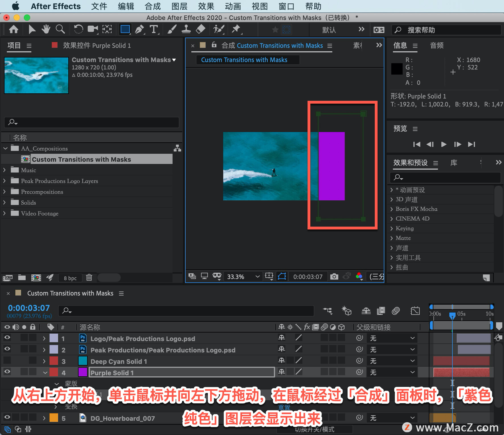The height and width of the screenshot is (435, 504).
Task: Open parent dropdown for Purple Solid 1
Action: (x=392, y=372)
